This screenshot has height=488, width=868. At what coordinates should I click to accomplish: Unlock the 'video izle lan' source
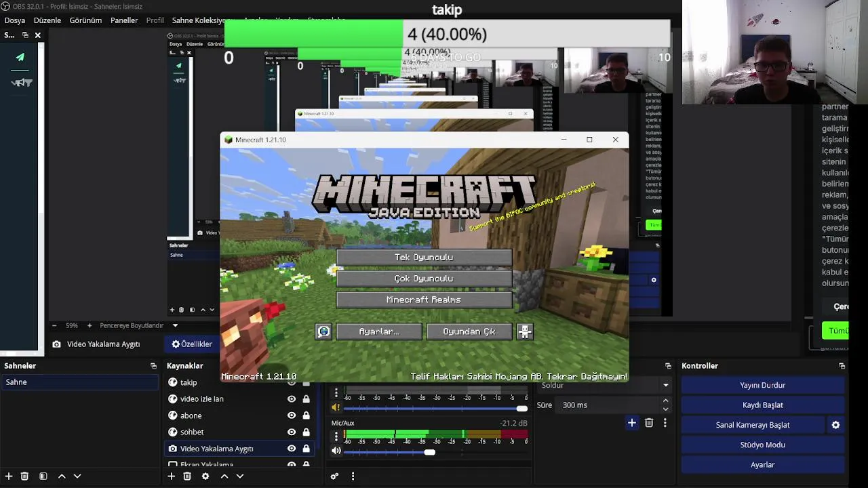[x=306, y=399]
